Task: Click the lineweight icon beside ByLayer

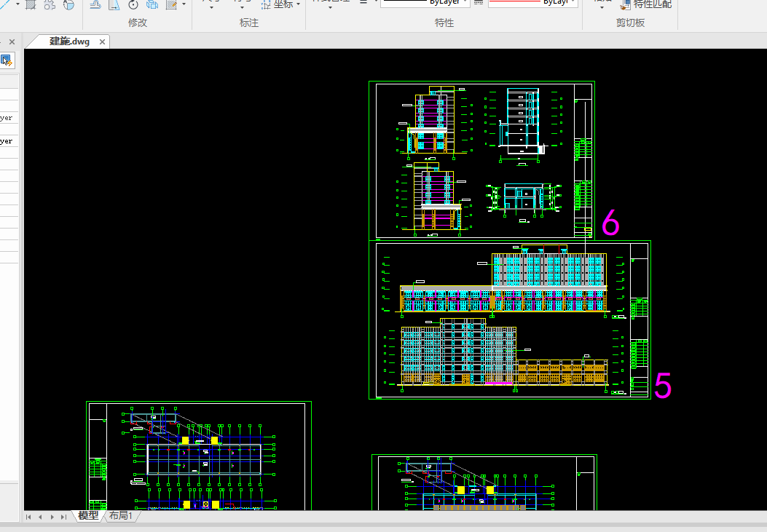Action: [479, 2]
